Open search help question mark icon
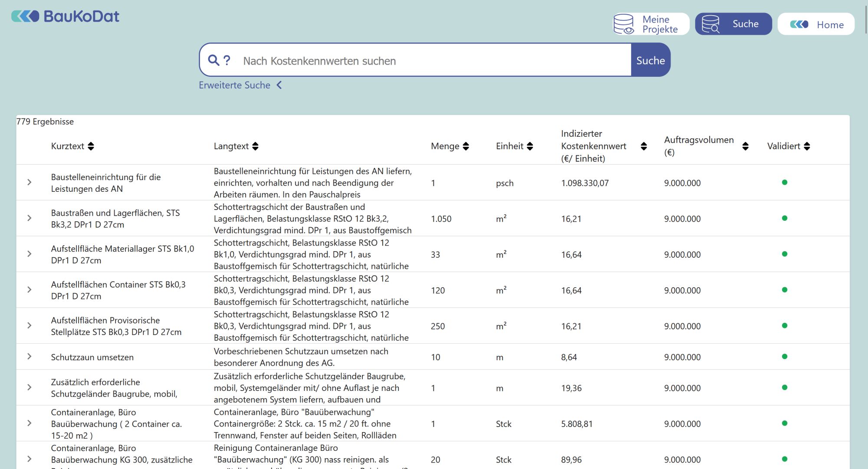This screenshot has width=868, height=469. tap(227, 60)
